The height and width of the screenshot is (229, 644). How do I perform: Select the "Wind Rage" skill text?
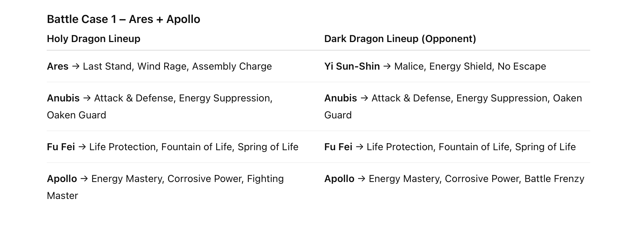click(x=162, y=66)
